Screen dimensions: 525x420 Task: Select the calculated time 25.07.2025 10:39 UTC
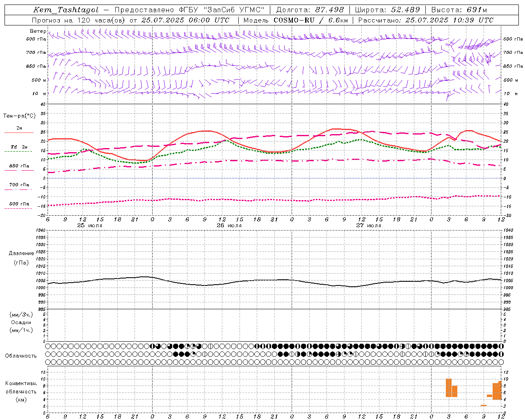450,20
